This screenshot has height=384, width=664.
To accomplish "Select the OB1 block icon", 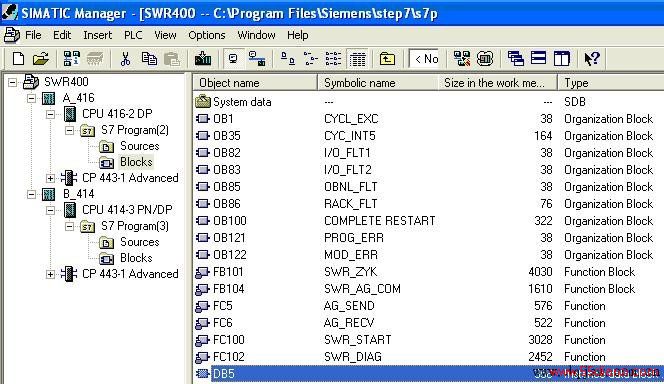I will point(203,119).
